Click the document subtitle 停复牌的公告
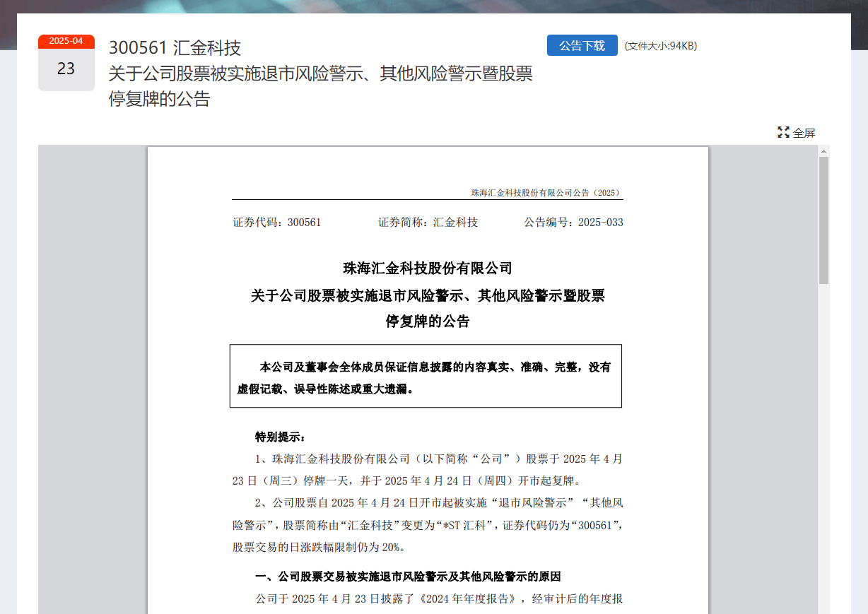The height and width of the screenshot is (614, 868). pos(428,321)
